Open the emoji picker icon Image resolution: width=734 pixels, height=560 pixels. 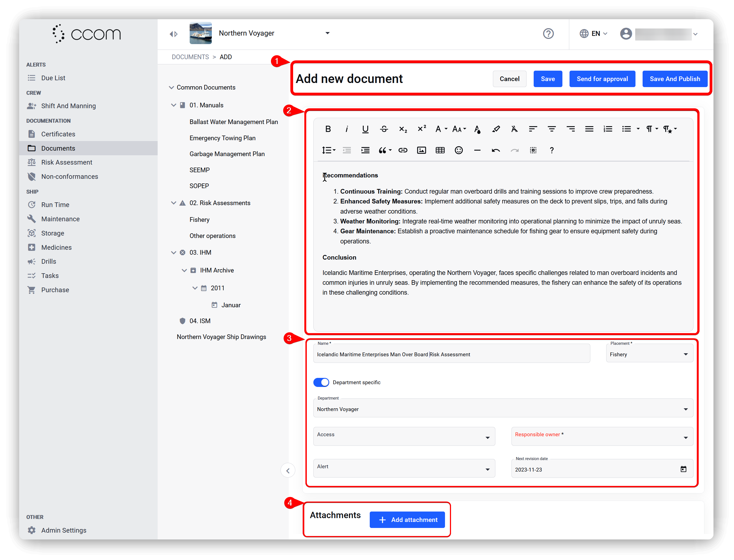pyautogui.click(x=458, y=150)
